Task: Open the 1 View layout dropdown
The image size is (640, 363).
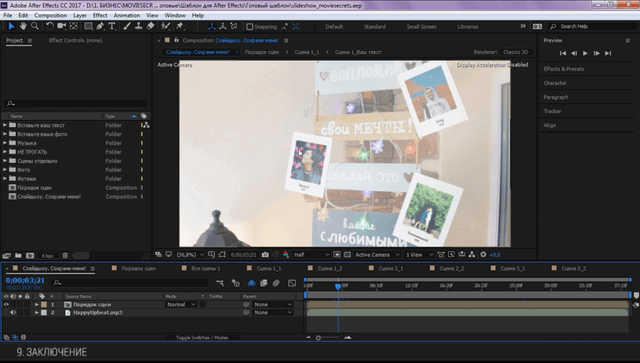Action: pyautogui.click(x=419, y=254)
